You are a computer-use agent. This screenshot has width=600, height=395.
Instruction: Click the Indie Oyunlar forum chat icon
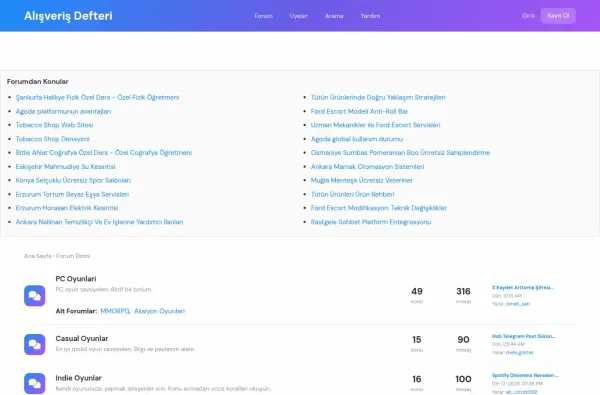[x=34, y=384]
